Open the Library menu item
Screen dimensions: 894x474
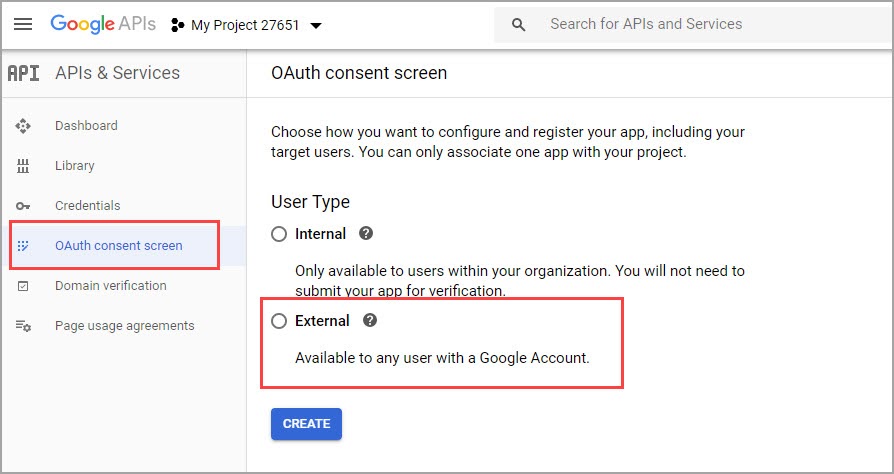tap(75, 166)
